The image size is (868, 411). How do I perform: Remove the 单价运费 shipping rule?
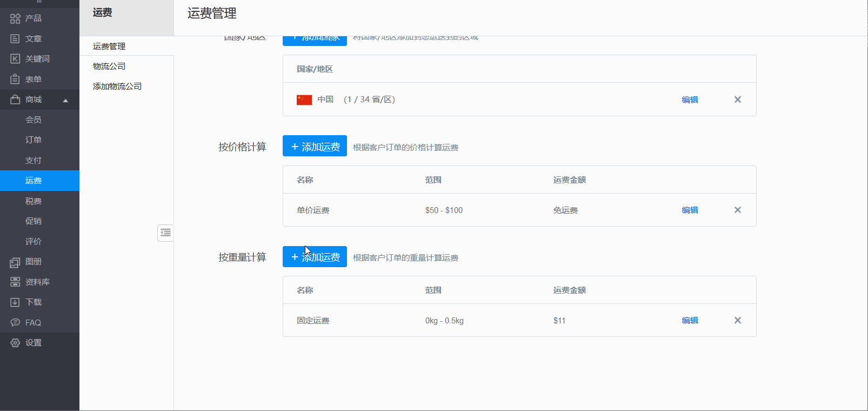(737, 210)
